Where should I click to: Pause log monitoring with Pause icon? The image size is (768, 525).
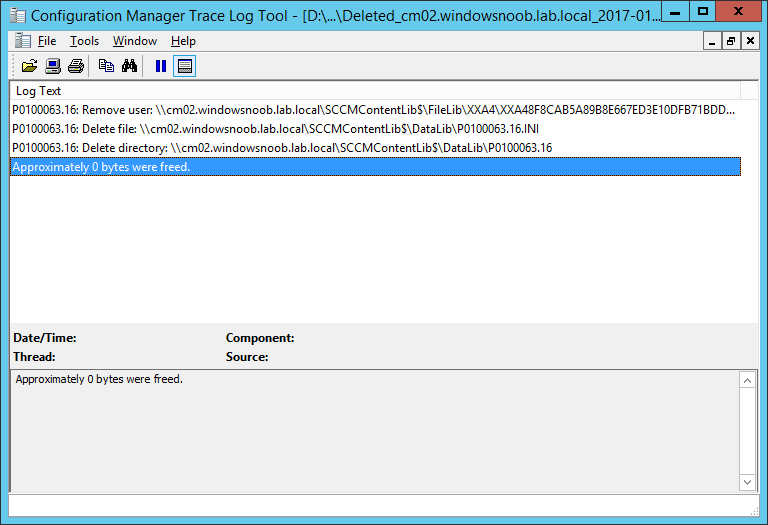tap(161, 66)
